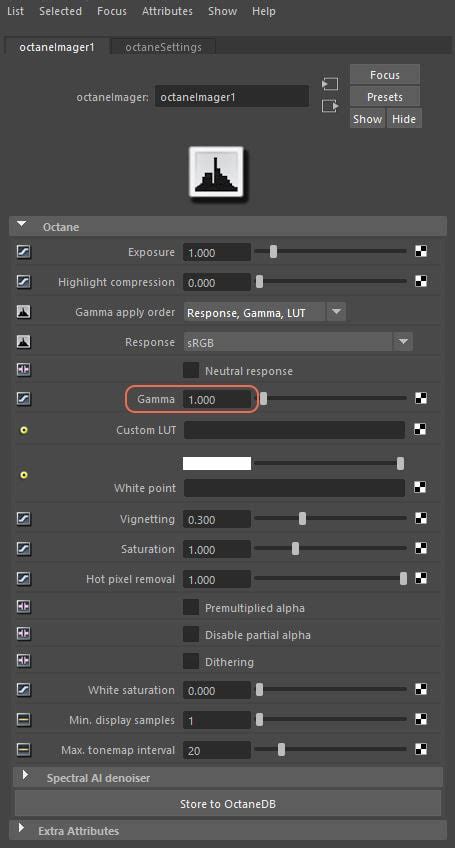Enable the Neutral response checkbox
455x848 pixels.
coord(190,371)
